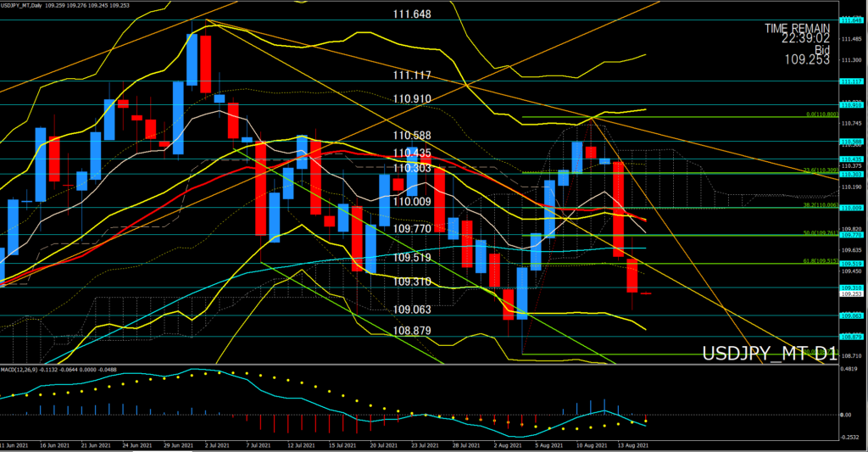The image size is (868, 452).
Task: Click the 16 Jun 2021 date label
Action: (55, 445)
